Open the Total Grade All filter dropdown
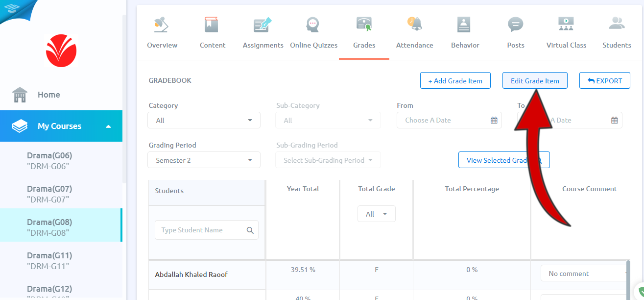 [x=377, y=214]
